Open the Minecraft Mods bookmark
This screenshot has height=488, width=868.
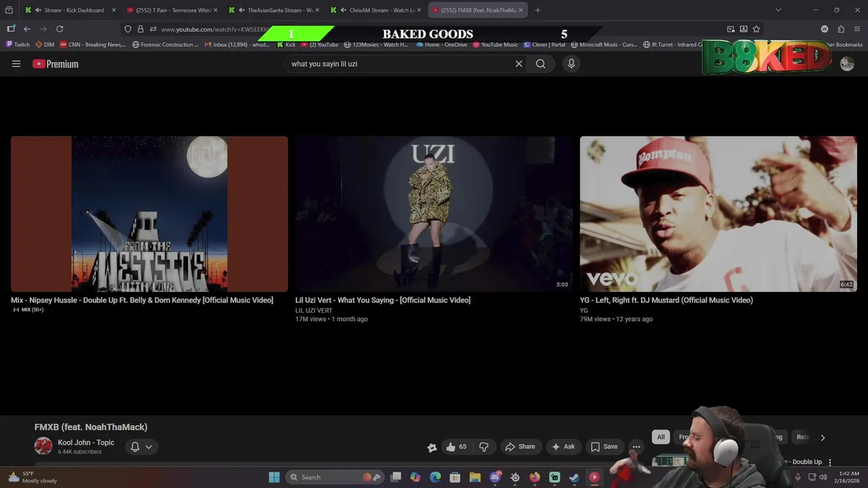[x=604, y=45]
